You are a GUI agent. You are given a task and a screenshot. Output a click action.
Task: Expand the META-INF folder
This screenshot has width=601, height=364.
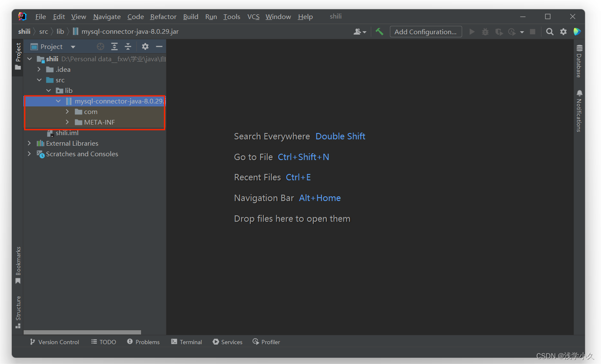pyautogui.click(x=67, y=122)
